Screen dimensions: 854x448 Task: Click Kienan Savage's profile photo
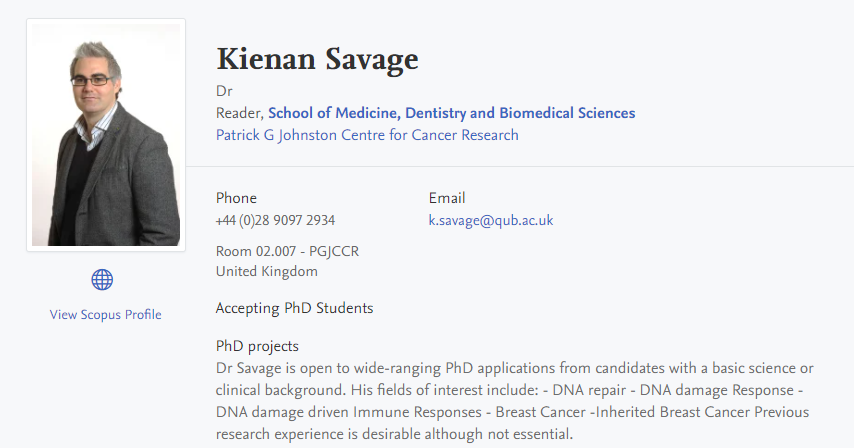click(x=106, y=134)
